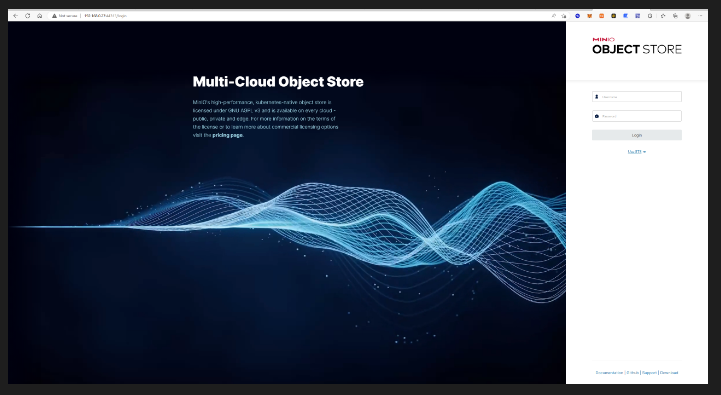Open the favorites toolbar icon beside profile
721x395 pixels.
(x=675, y=16)
